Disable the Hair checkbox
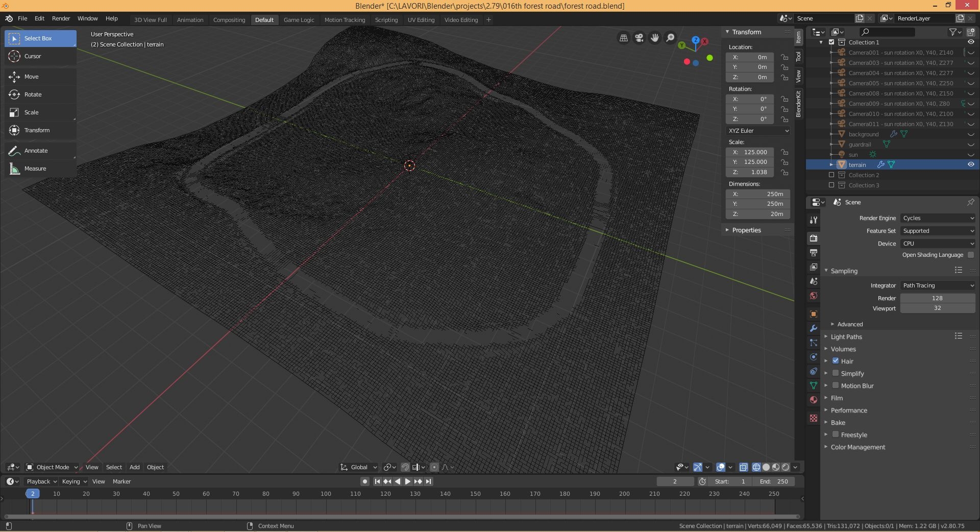Viewport: 980px width, 532px height. (x=836, y=361)
